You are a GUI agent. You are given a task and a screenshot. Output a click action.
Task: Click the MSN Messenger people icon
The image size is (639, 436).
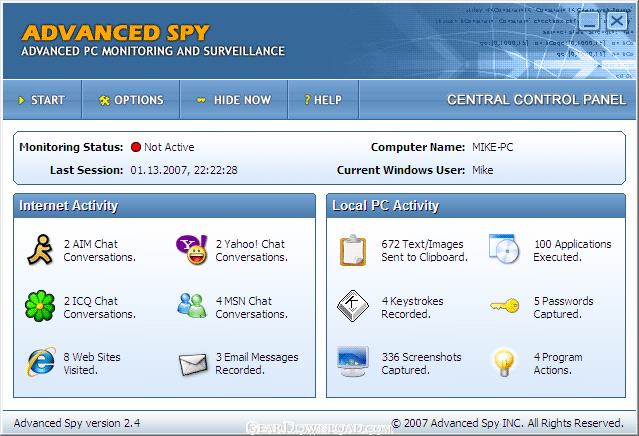192,306
